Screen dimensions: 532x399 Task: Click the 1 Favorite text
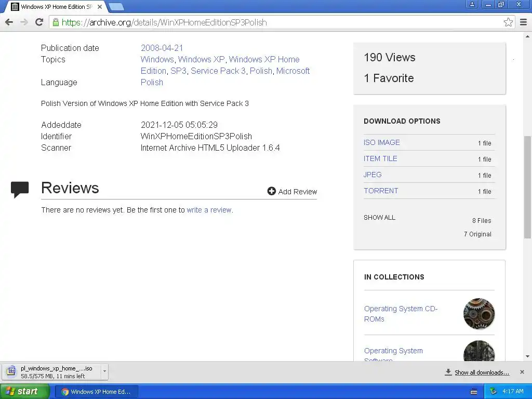pos(389,78)
